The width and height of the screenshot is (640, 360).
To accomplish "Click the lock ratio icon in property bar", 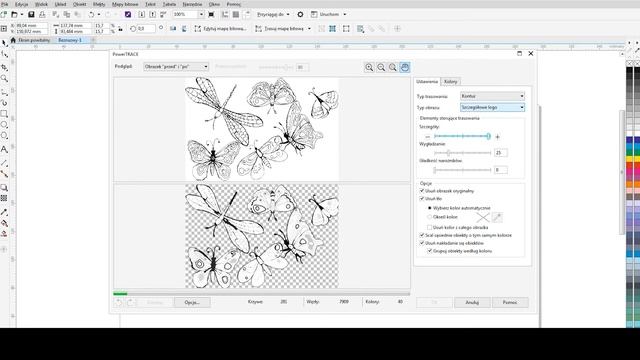I will [120, 29].
